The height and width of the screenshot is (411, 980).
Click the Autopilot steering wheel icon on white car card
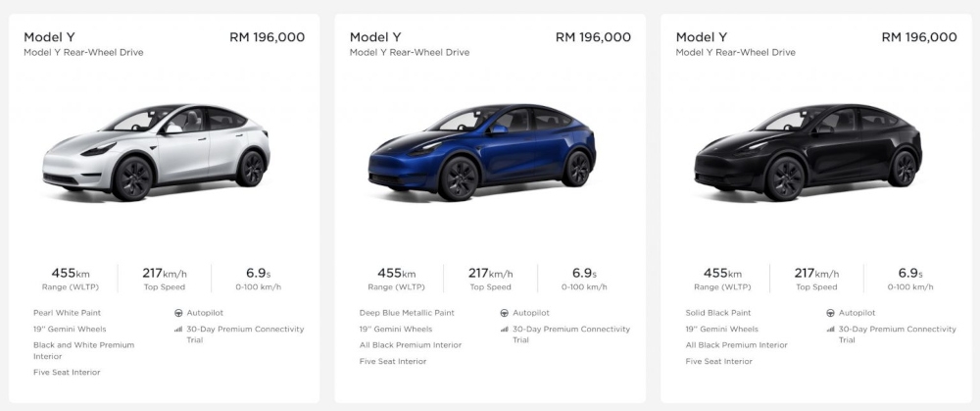tap(178, 313)
